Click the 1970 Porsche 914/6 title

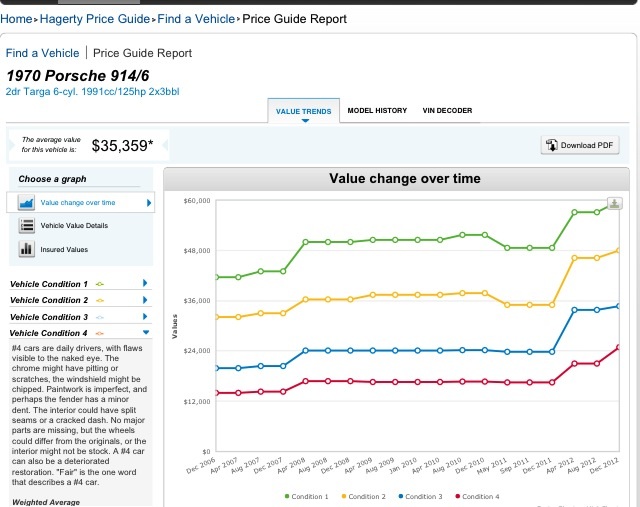(x=78, y=76)
